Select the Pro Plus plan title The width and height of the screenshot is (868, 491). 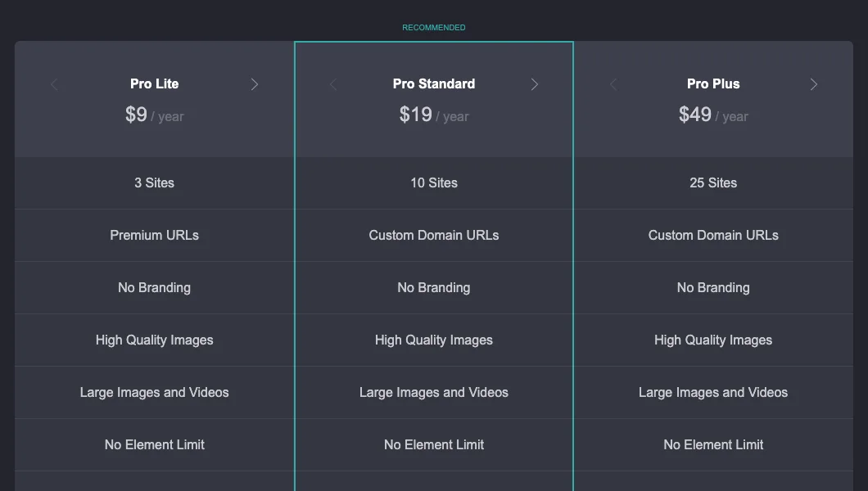713,83
